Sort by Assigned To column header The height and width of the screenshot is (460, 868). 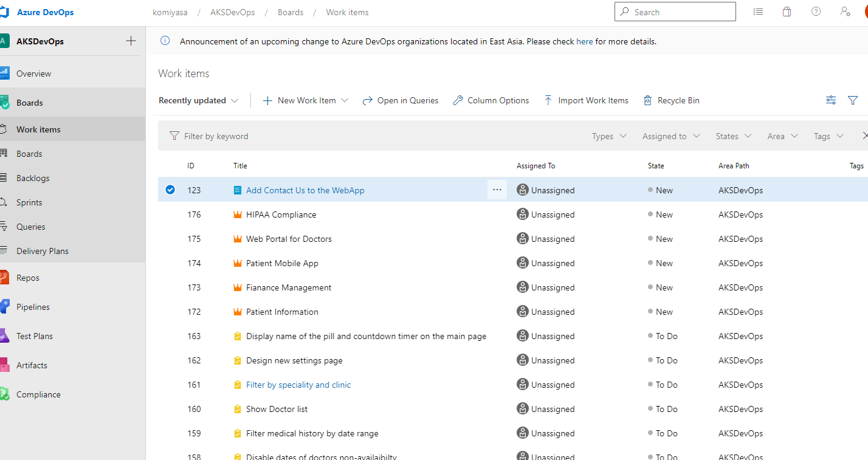click(x=536, y=166)
